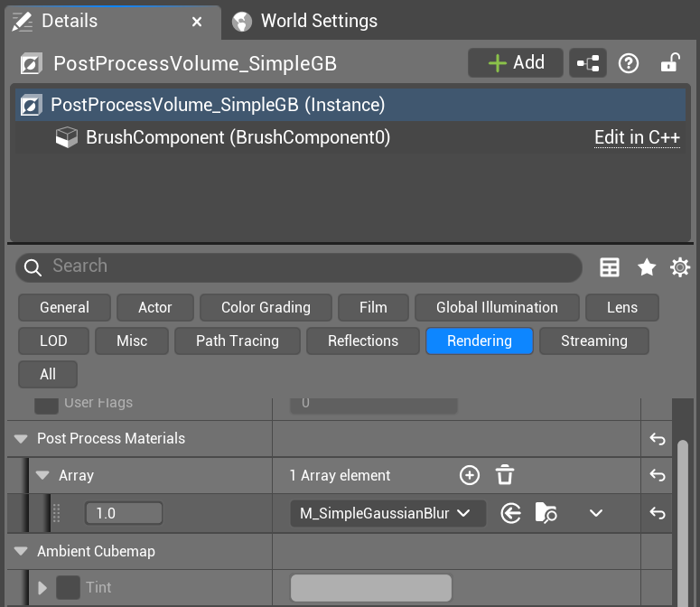700x607 pixels.
Task: Click the PostProcessVolume_SimpleGB actor name
Action: tap(195, 63)
